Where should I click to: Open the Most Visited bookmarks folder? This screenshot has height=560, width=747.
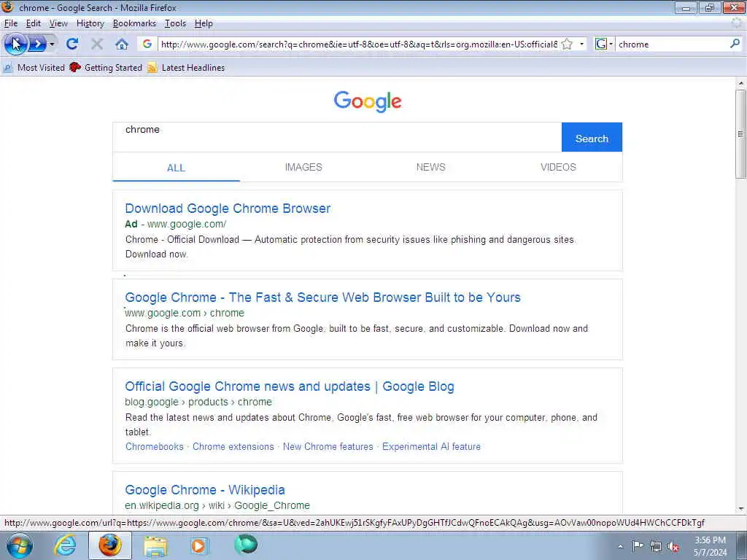34,68
